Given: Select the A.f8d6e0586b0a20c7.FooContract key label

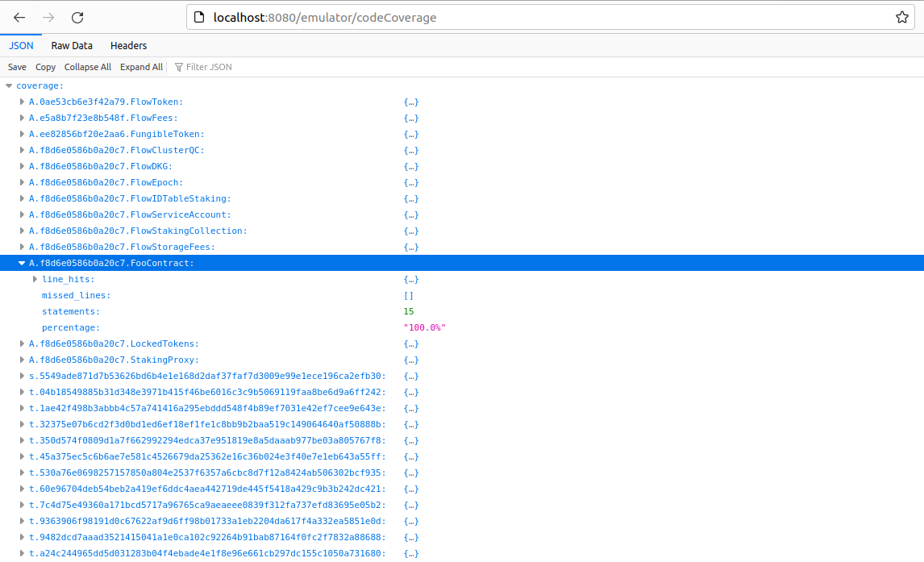Looking at the screenshot, I should coord(111,264).
